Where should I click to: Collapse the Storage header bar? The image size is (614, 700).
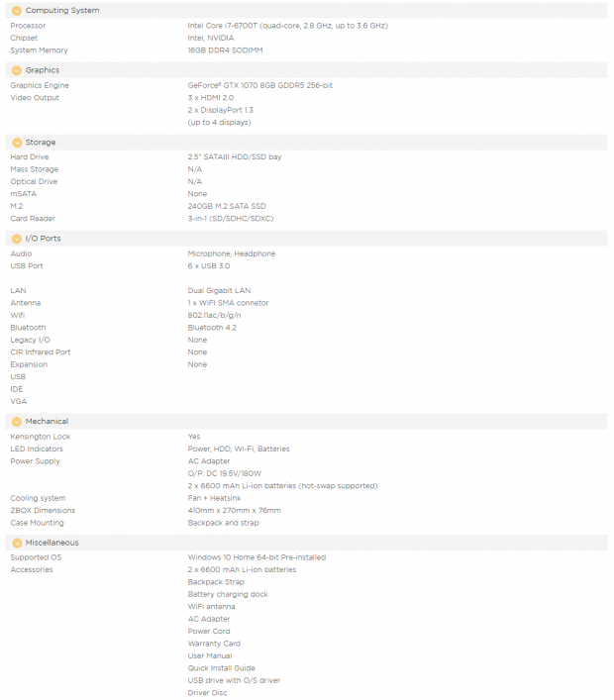point(306,143)
